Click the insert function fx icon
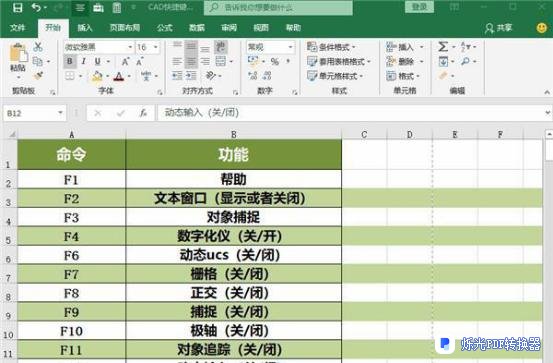The image size is (553, 363). point(143,113)
